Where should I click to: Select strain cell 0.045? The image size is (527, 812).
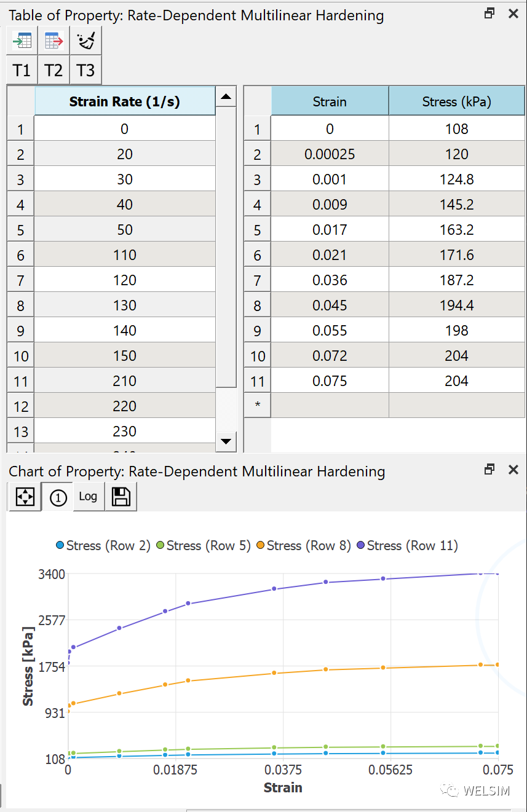[330, 305]
